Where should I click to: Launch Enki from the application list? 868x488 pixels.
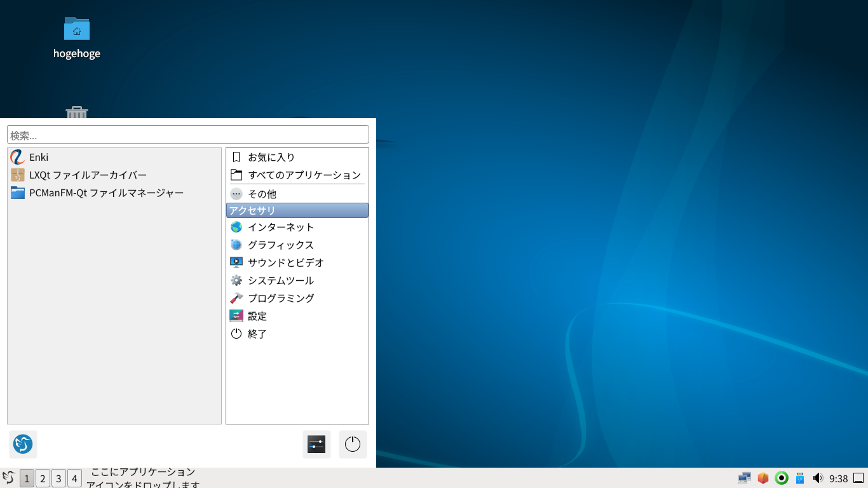point(38,157)
